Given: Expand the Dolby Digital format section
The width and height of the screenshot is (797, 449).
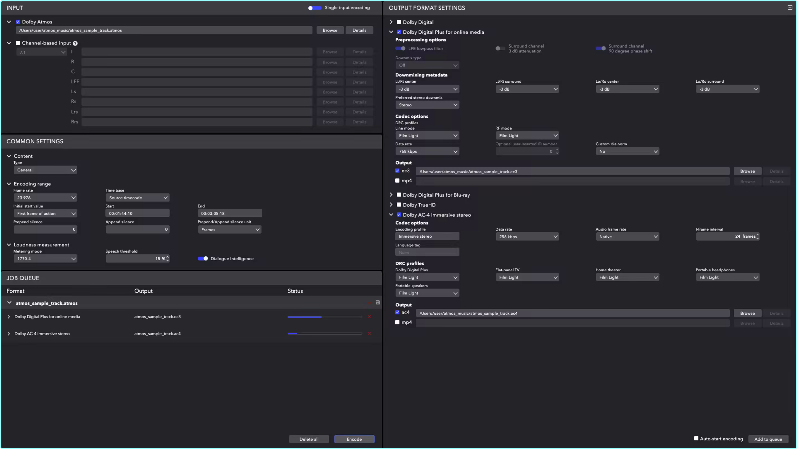Looking at the screenshot, I should (391, 22).
